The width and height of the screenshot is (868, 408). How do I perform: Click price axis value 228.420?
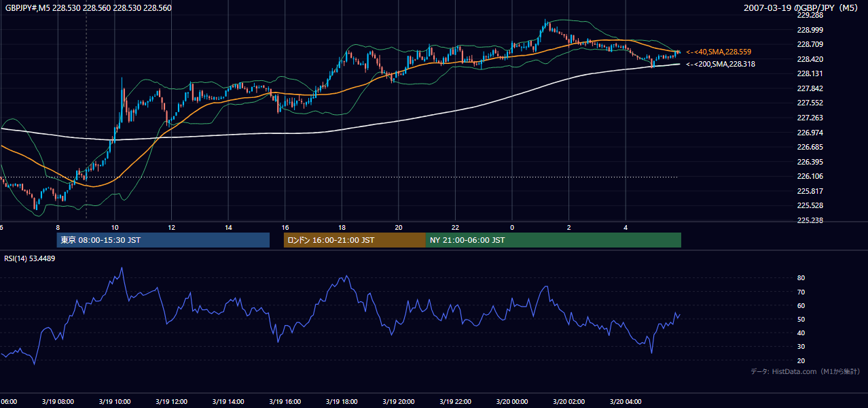pyautogui.click(x=810, y=59)
